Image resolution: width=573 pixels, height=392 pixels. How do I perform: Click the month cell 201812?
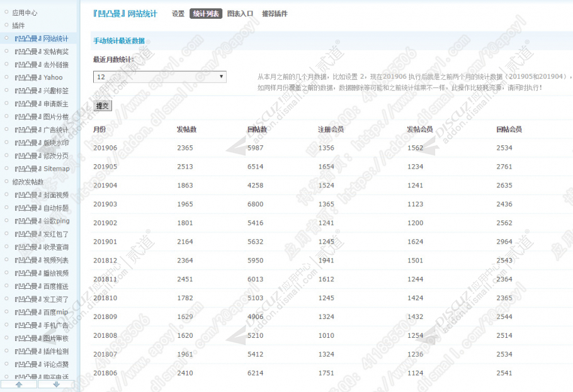(x=105, y=260)
